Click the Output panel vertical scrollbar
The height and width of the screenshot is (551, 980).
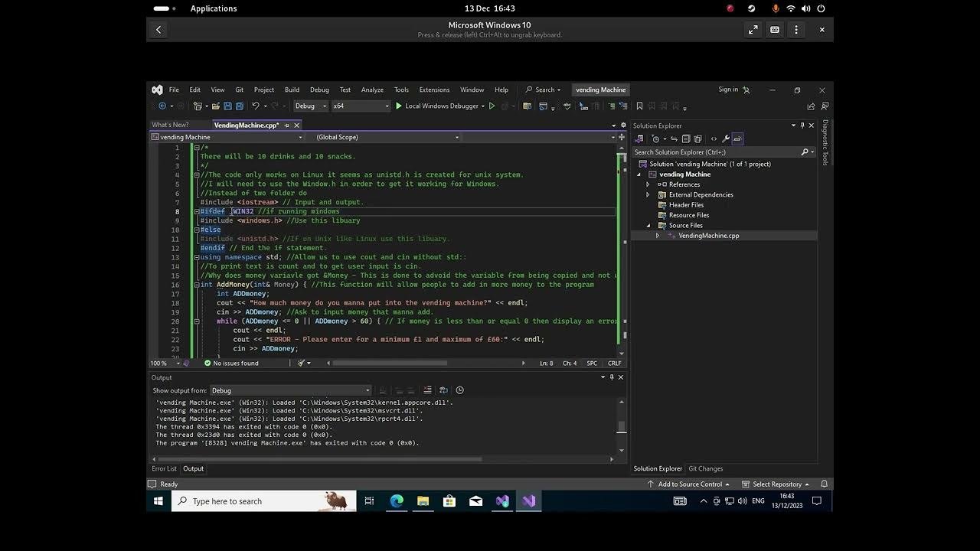pyautogui.click(x=622, y=427)
